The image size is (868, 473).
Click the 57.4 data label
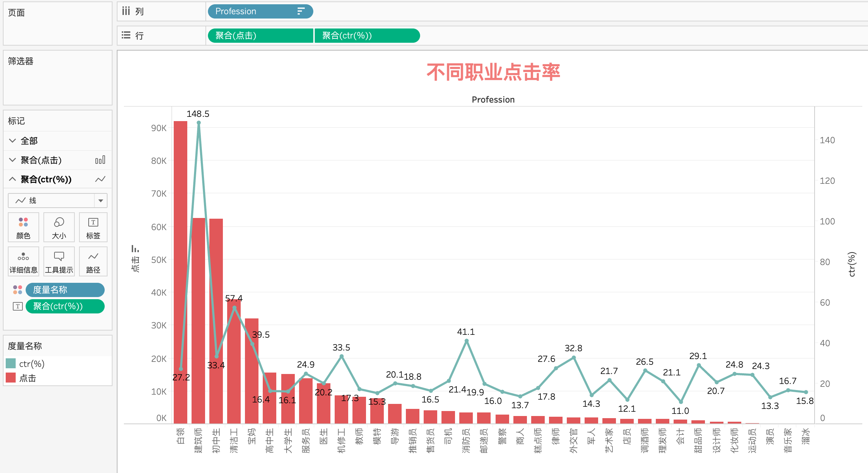tap(234, 298)
